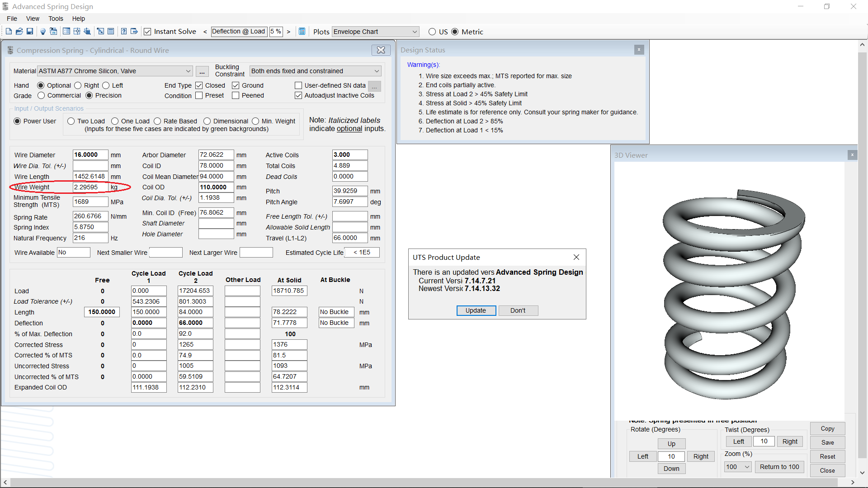Click the Active Coils input field
Screen dimensions: 868x488
tap(350, 155)
